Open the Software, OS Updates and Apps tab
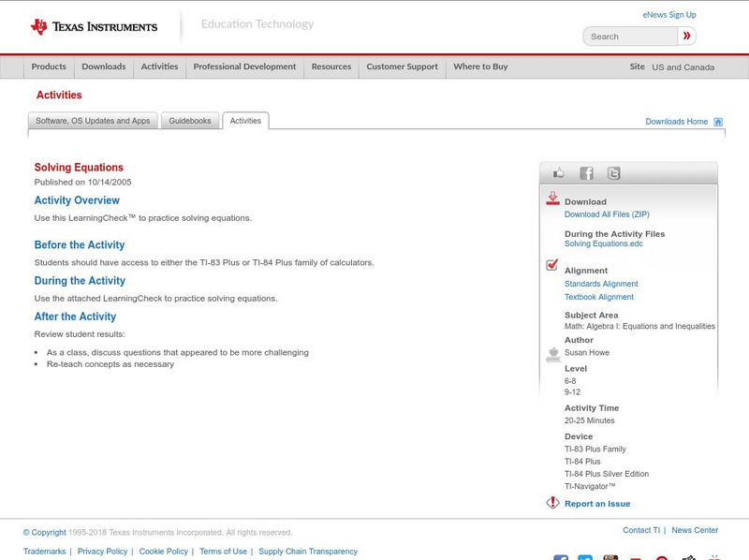This screenshot has height=560, width=749. pyautogui.click(x=92, y=120)
